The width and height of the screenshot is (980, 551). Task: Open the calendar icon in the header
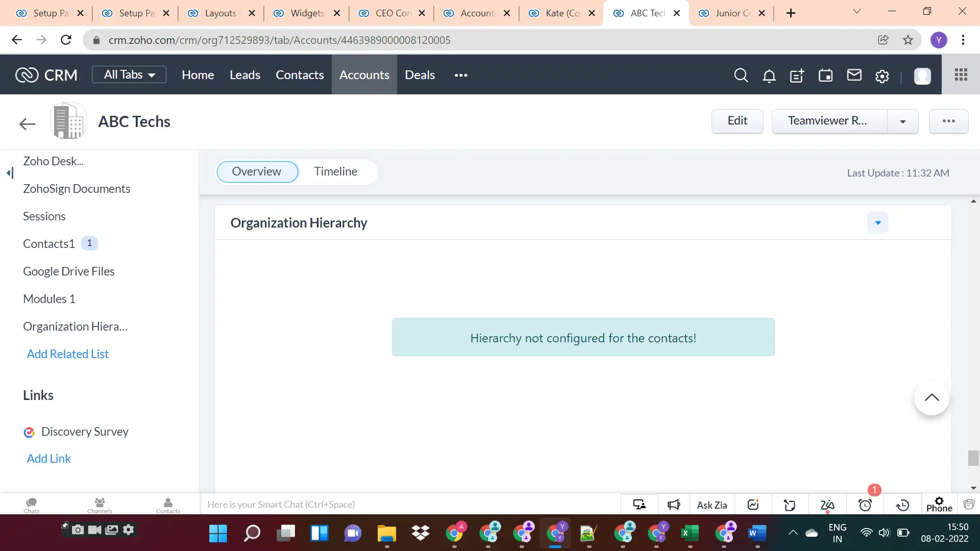tap(826, 75)
